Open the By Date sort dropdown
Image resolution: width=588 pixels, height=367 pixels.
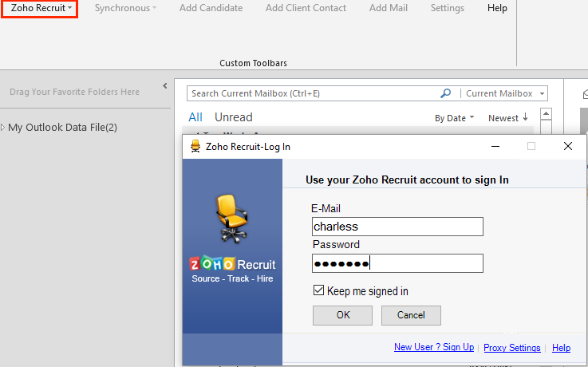455,118
